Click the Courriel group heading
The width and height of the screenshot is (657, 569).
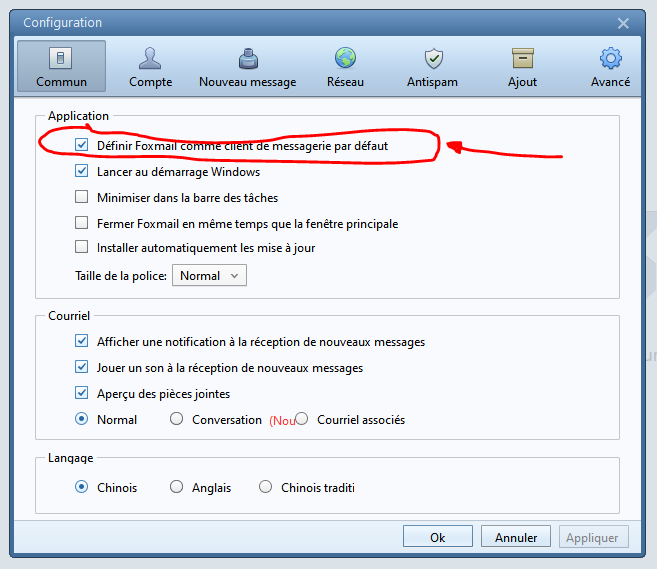(x=69, y=316)
